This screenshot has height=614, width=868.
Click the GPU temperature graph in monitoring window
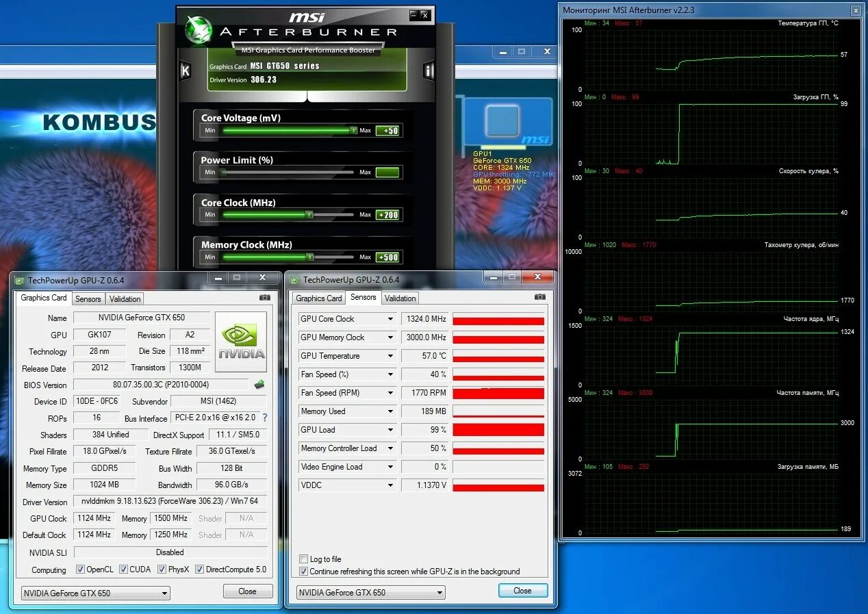coord(712,59)
